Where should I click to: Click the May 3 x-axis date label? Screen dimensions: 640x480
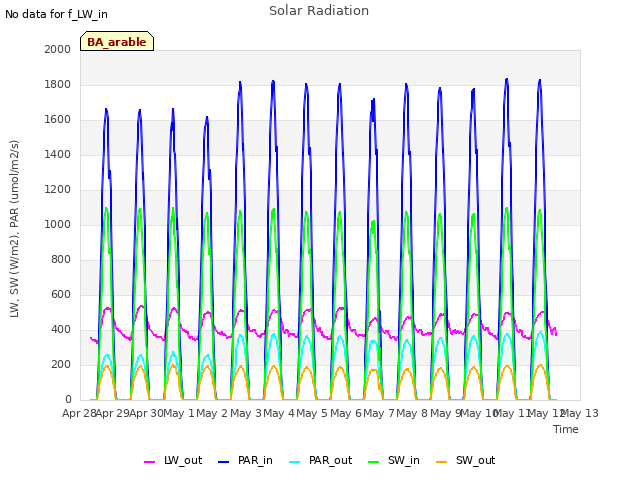tap(245, 413)
